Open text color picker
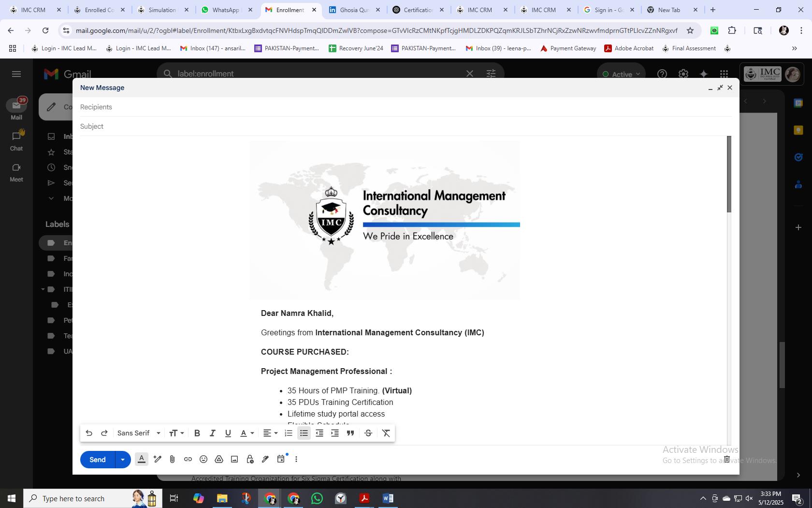812x508 pixels. pos(247,433)
